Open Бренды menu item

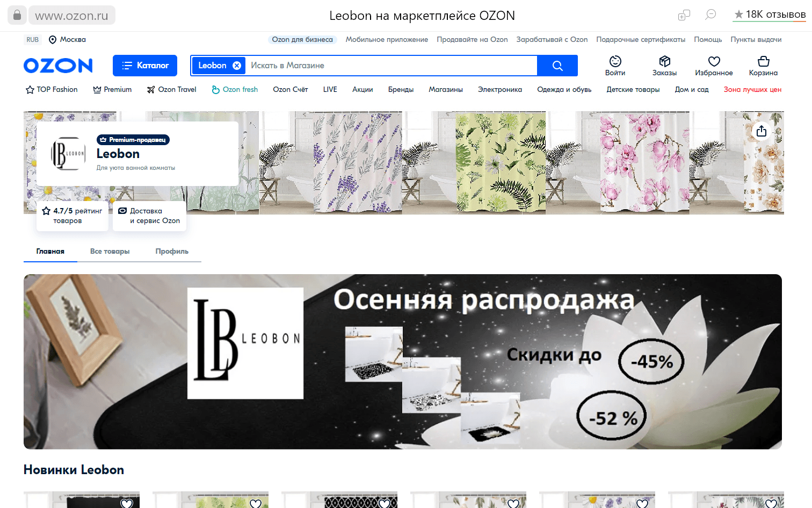pyautogui.click(x=401, y=90)
